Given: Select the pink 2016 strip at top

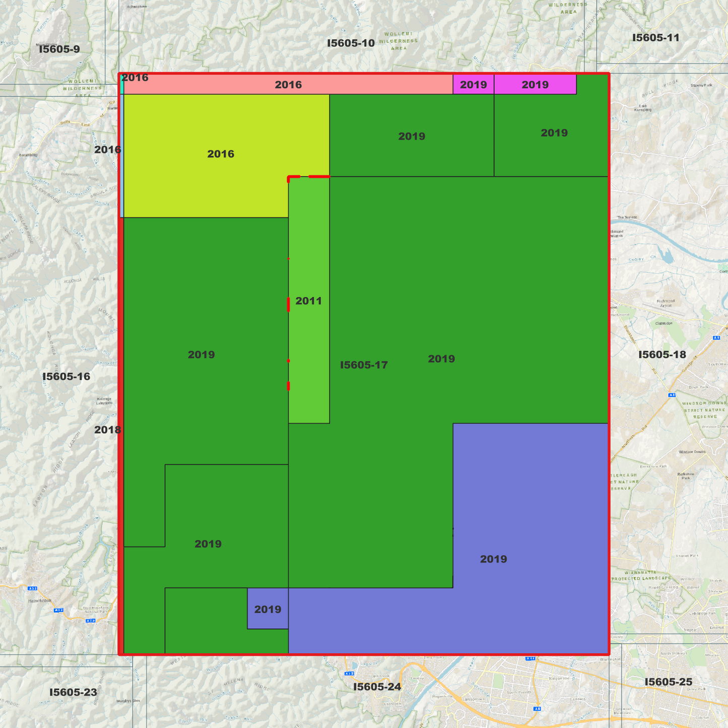Looking at the screenshot, I should pos(287,85).
